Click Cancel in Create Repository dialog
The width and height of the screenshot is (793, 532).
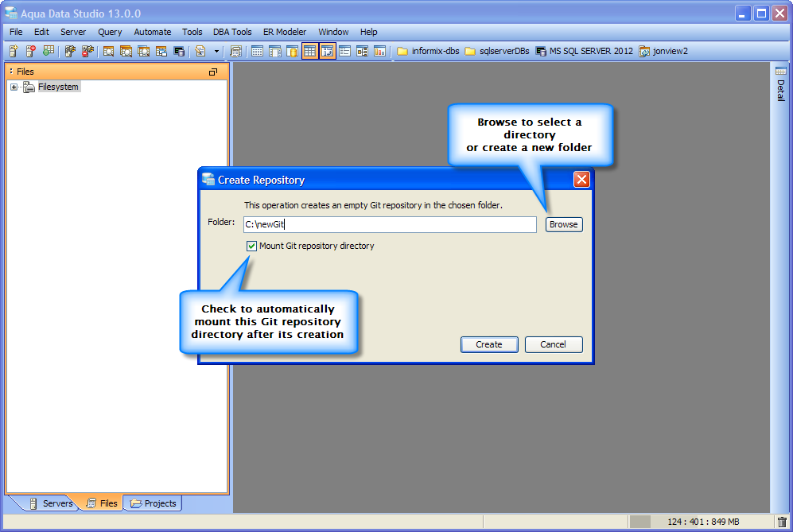coord(554,344)
